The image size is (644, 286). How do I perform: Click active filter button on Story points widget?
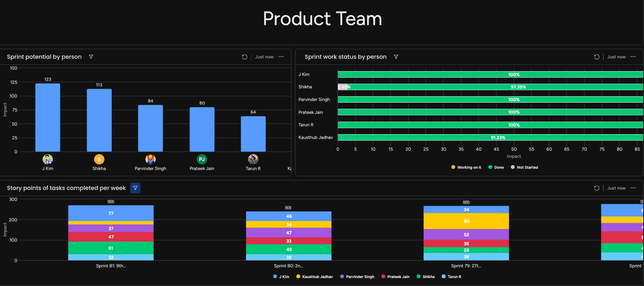(135, 188)
